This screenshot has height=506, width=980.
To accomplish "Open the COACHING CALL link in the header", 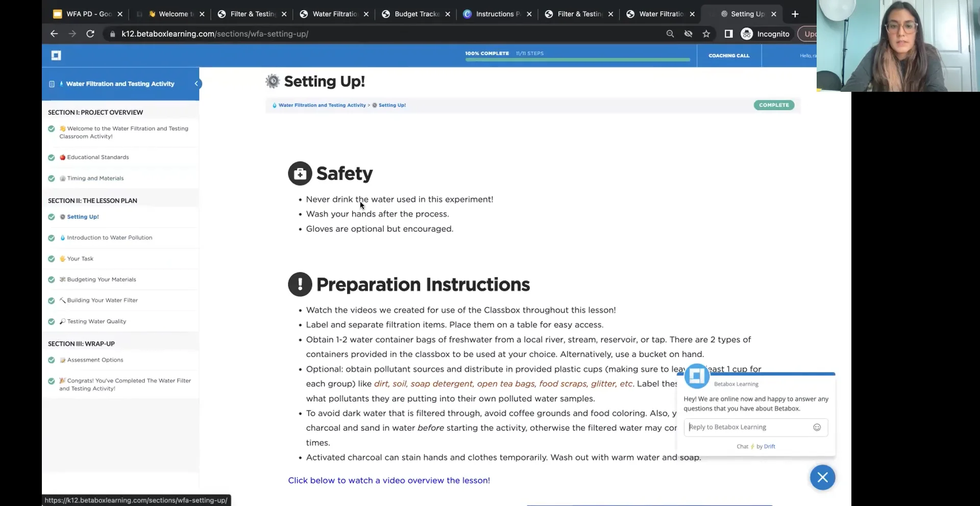I will tap(728, 56).
